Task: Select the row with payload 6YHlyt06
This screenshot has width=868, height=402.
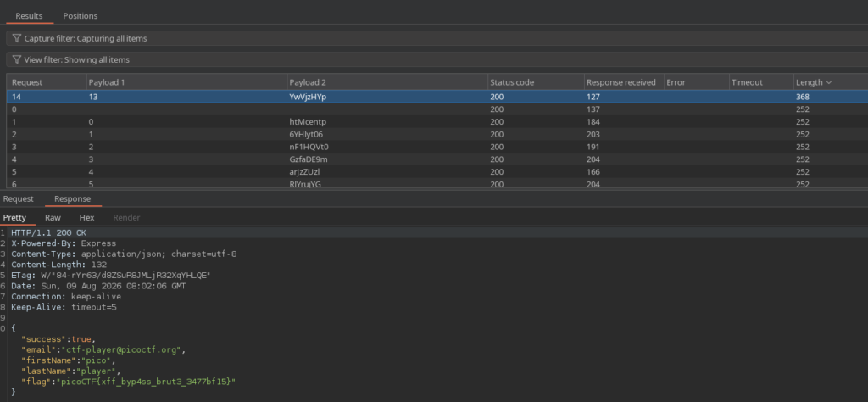Action: (437, 134)
